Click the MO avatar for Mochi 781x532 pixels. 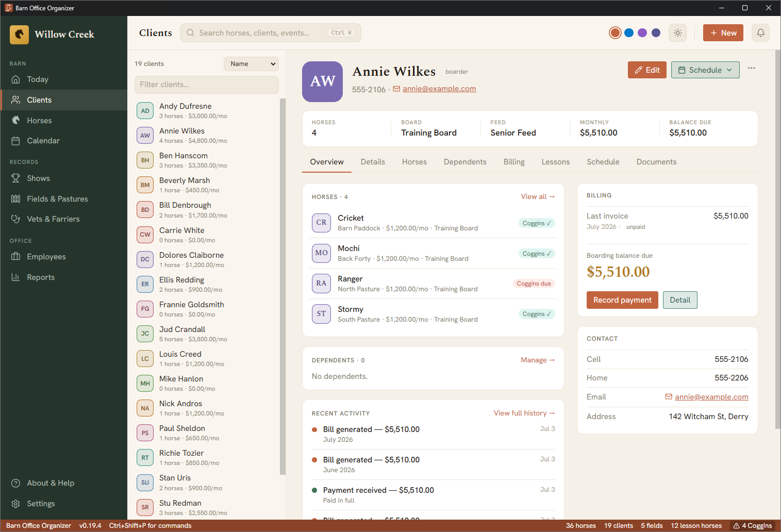pyautogui.click(x=321, y=253)
